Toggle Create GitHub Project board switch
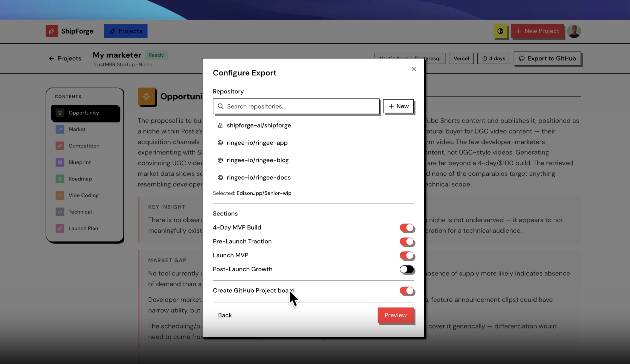The width and height of the screenshot is (630, 364). [x=407, y=290]
